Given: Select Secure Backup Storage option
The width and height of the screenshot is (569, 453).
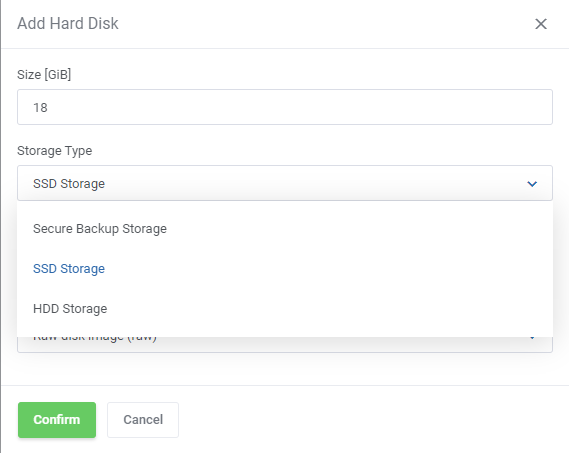Looking at the screenshot, I should 285,229.
